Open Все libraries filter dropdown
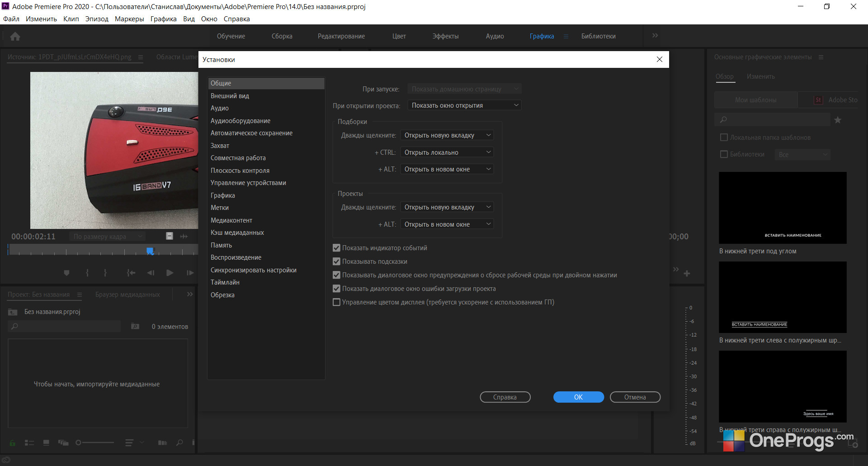868x466 pixels. click(802, 155)
